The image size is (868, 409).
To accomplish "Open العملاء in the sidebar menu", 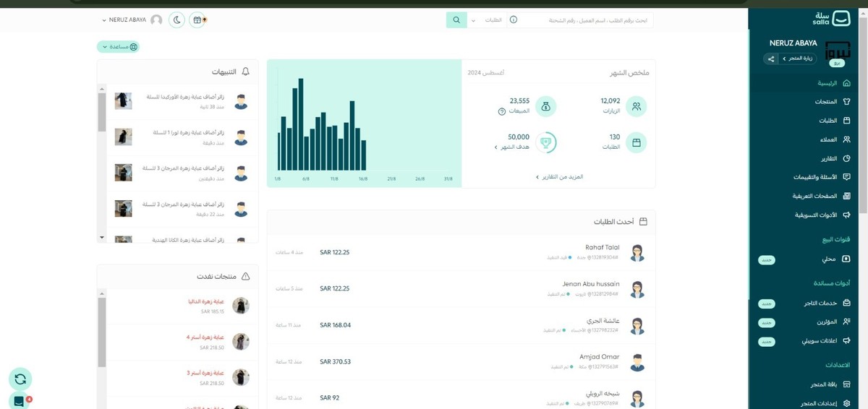I will point(828,139).
